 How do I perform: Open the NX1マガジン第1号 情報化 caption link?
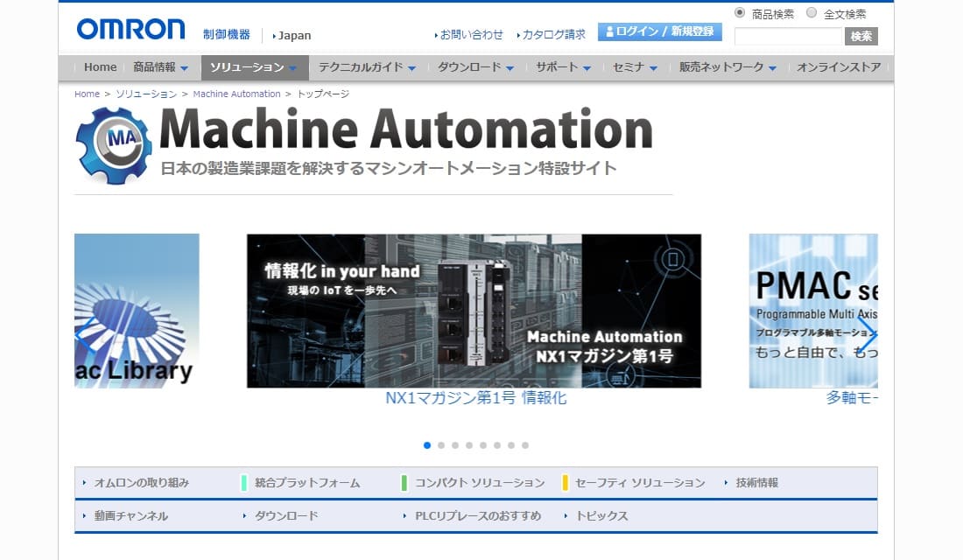(476, 398)
